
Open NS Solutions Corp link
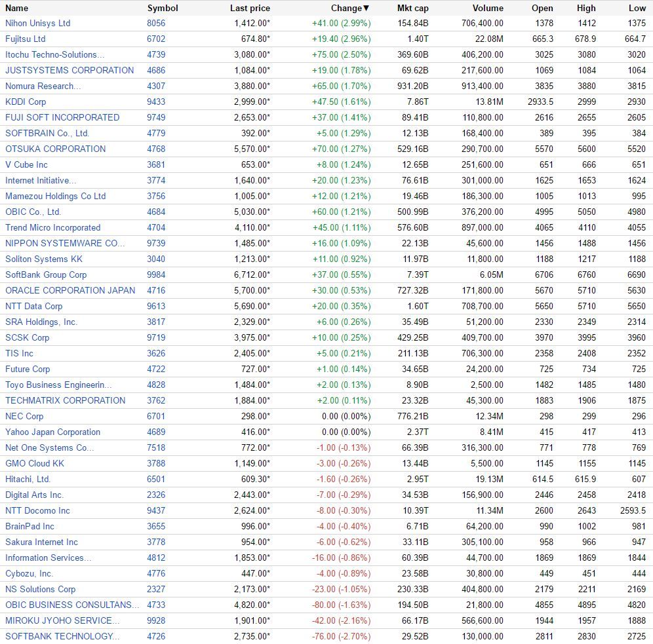coord(40,590)
